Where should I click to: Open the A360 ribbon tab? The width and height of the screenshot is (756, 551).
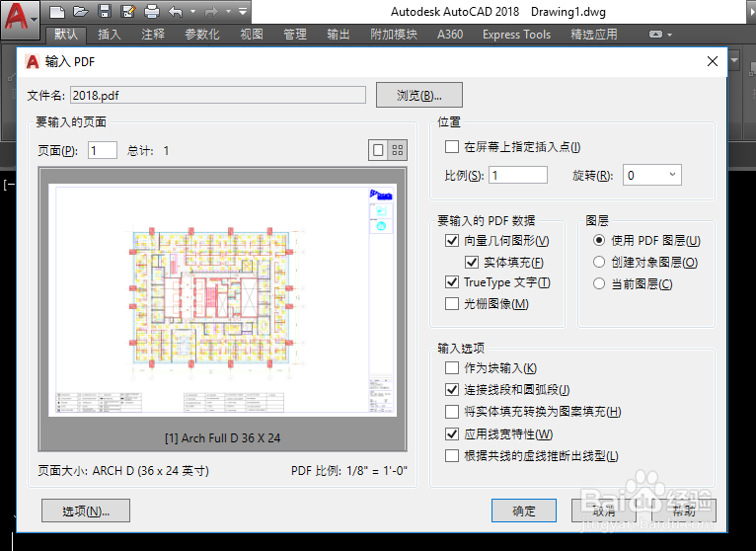coord(450,35)
